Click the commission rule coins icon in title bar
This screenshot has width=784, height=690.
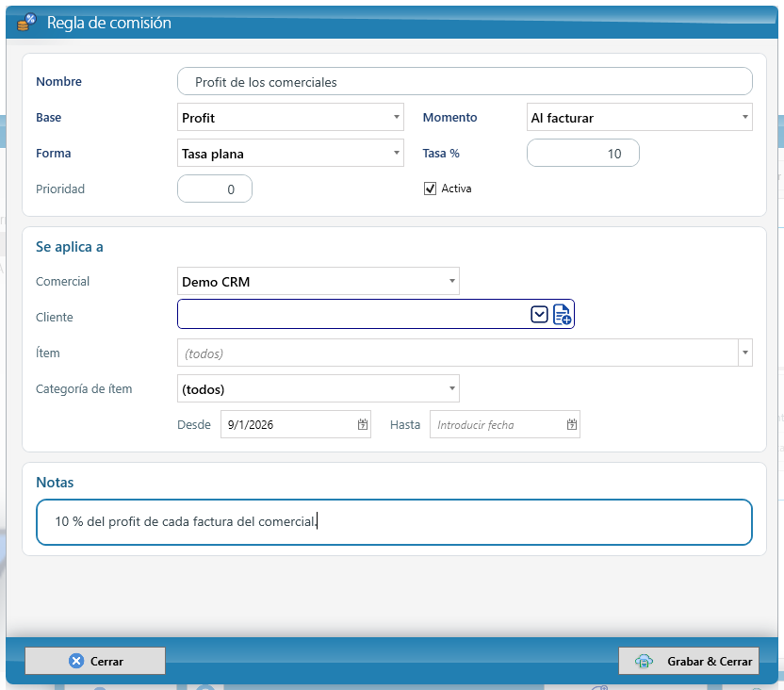(x=26, y=23)
